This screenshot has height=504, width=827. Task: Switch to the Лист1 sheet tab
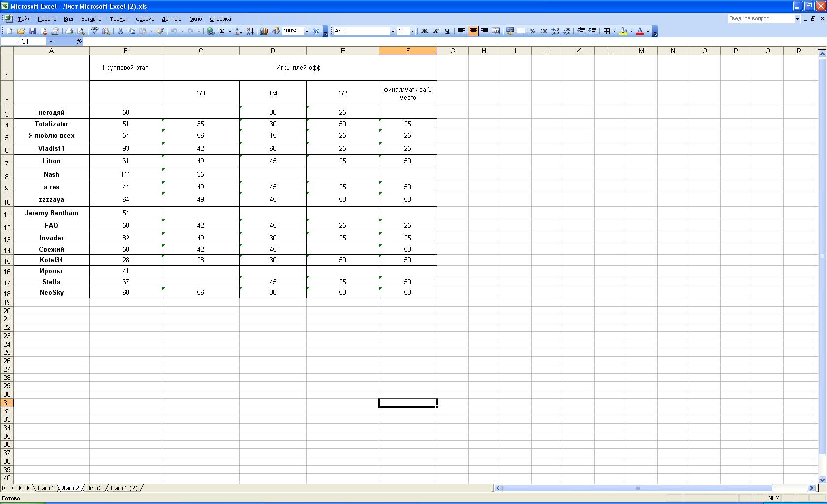coord(46,488)
